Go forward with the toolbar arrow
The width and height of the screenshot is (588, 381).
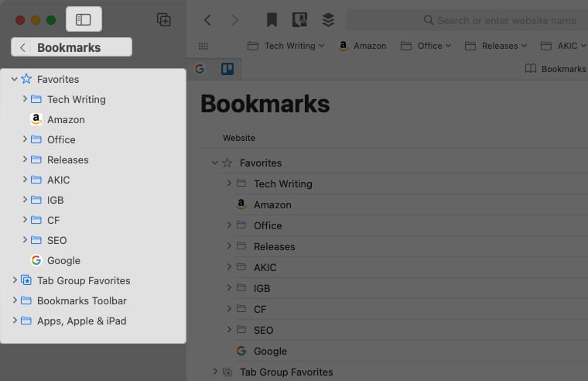click(x=234, y=20)
